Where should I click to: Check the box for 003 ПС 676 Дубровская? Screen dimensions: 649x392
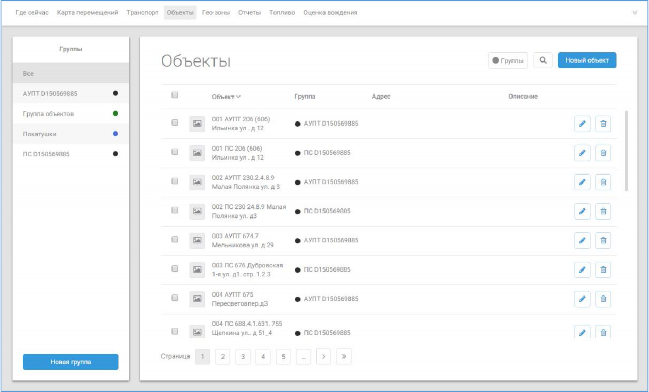(x=175, y=269)
